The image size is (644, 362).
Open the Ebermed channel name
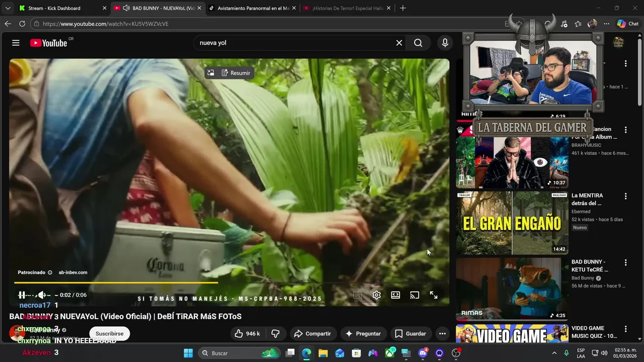pyautogui.click(x=581, y=212)
